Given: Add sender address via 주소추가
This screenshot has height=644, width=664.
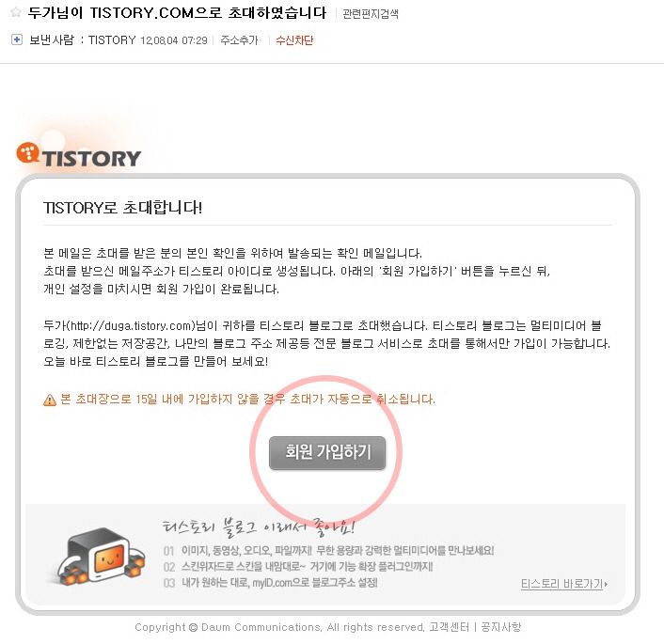Looking at the screenshot, I should click(x=239, y=40).
